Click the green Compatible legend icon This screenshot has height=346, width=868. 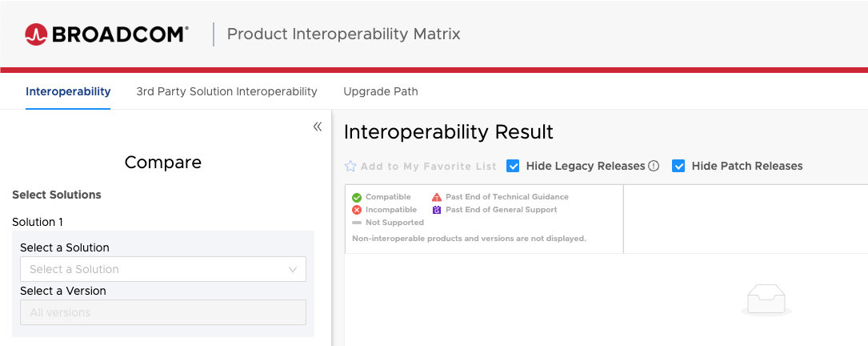click(357, 197)
